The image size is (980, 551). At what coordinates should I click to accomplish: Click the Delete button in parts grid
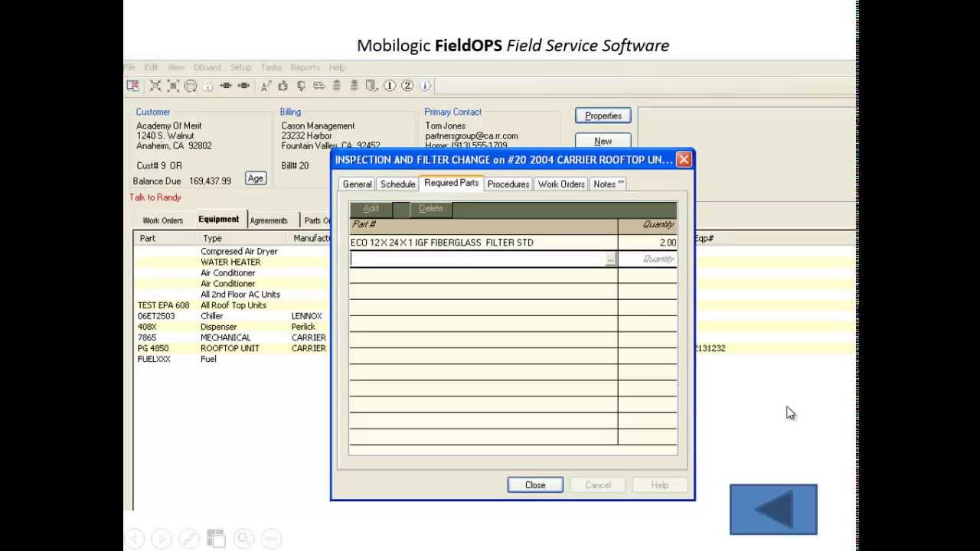(431, 208)
